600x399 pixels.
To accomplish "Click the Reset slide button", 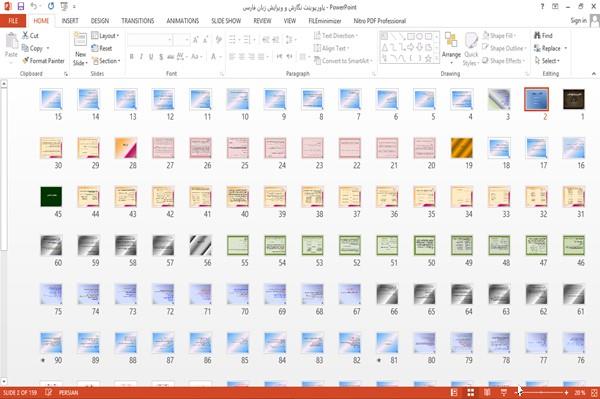I will (x=102, y=48).
